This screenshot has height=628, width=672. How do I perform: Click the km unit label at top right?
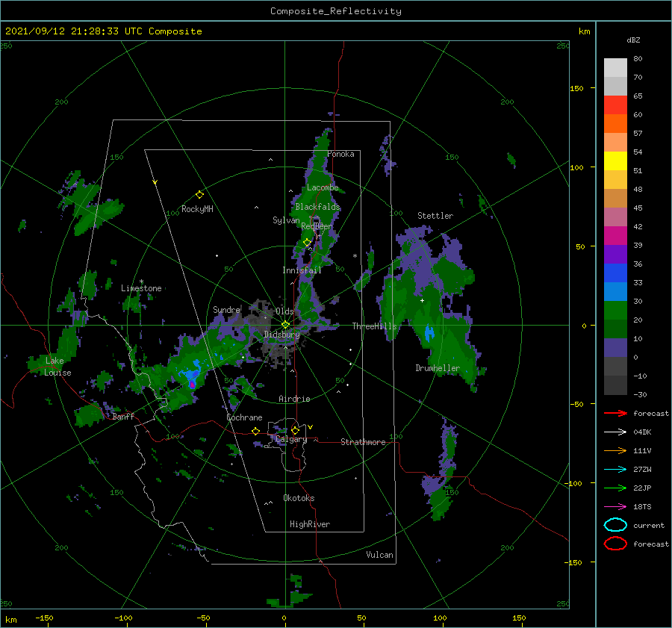[584, 31]
